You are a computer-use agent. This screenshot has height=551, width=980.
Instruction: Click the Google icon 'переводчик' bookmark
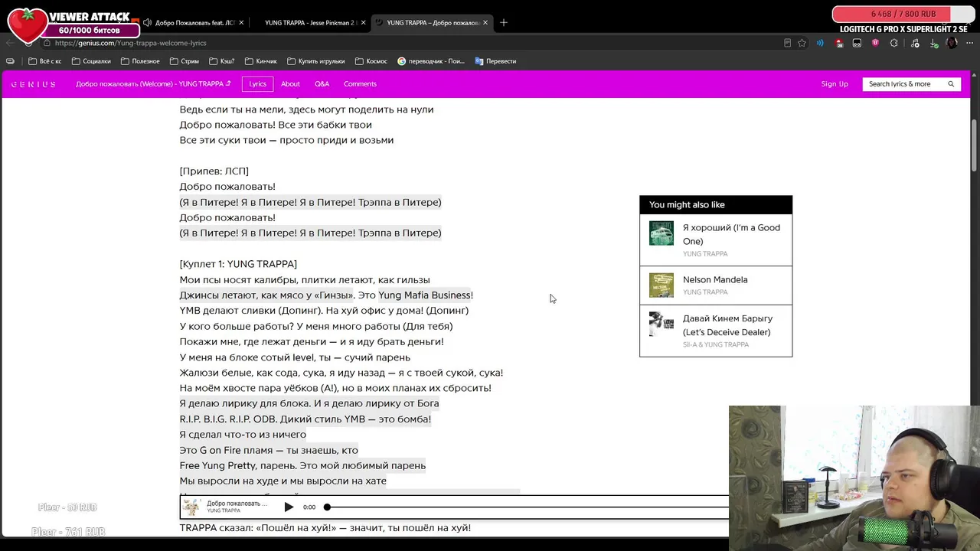(x=431, y=61)
